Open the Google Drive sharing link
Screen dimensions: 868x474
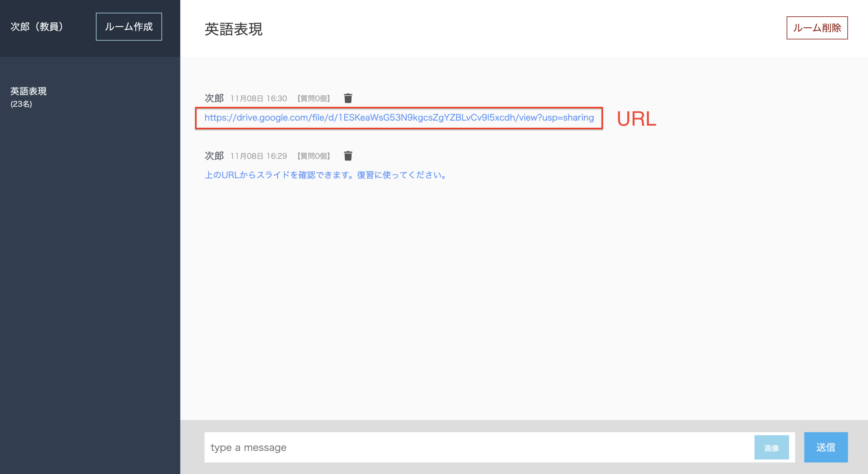(399, 117)
